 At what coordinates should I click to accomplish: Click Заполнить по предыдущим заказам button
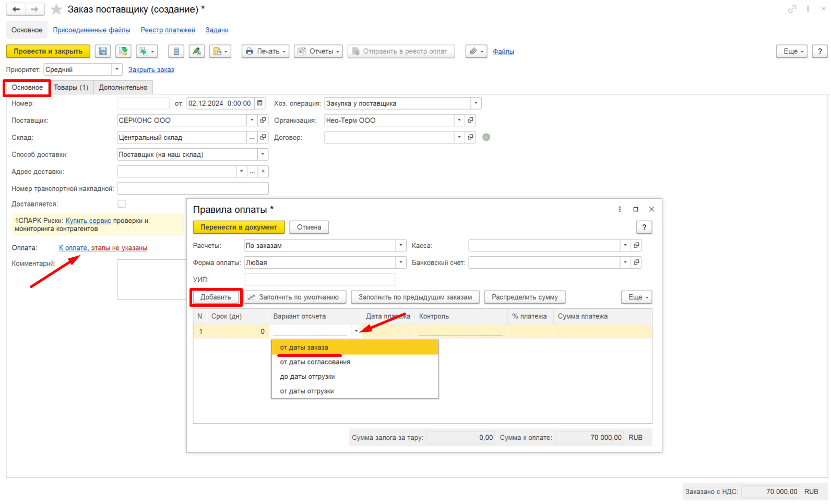tap(415, 297)
